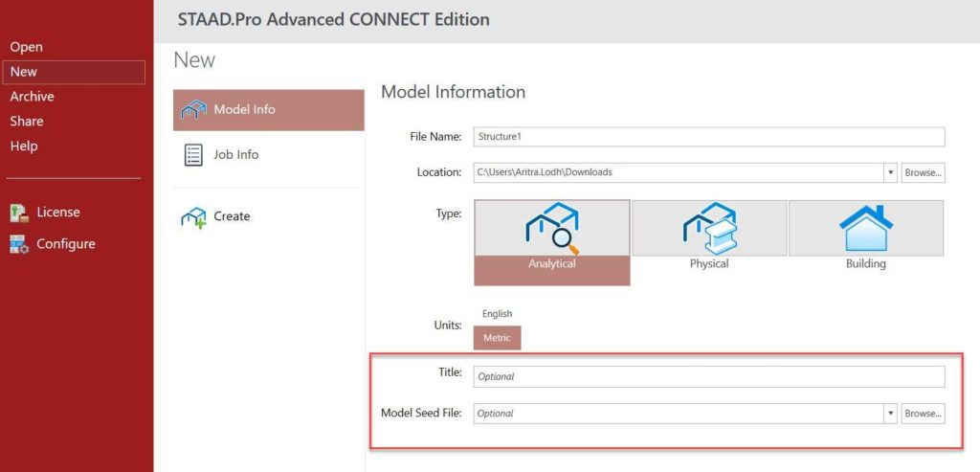Expand the Model Seed File dropdown arrow
The height and width of the screenshot is (472, 980).
coord(891,414)
